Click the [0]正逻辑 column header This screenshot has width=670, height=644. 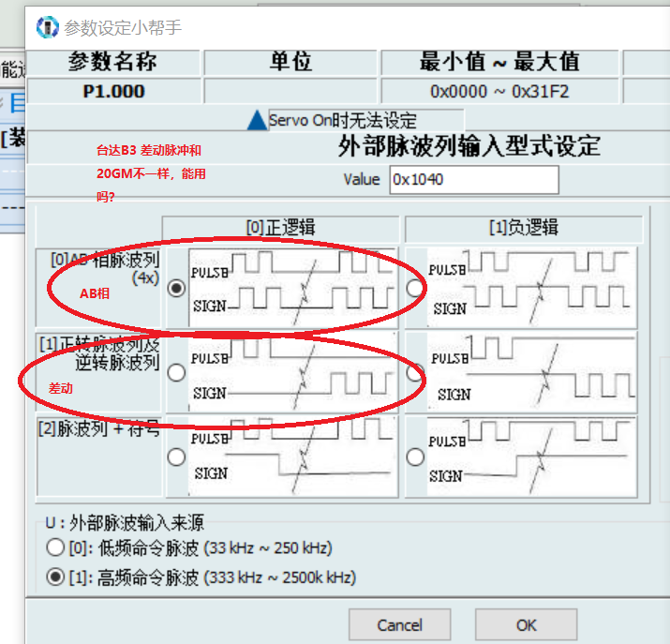pyautogui.click(x=279, y=228)
